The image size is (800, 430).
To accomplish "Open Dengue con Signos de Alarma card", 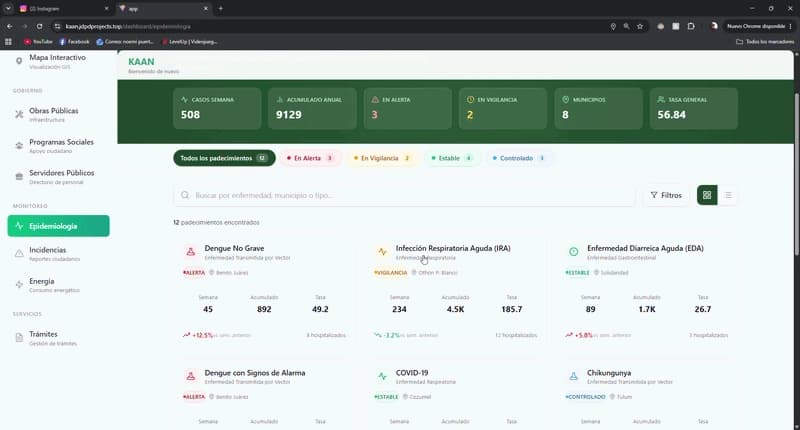I will 255,373.
